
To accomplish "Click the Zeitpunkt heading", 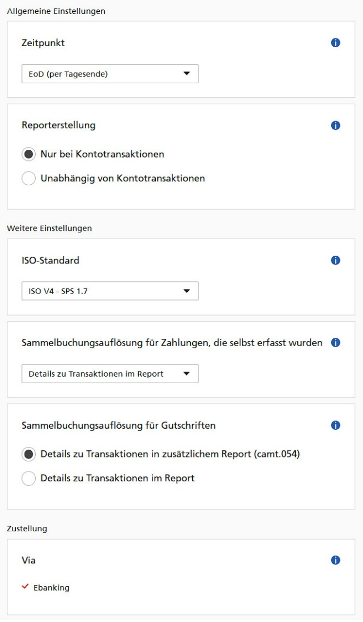I will [43, 42].
